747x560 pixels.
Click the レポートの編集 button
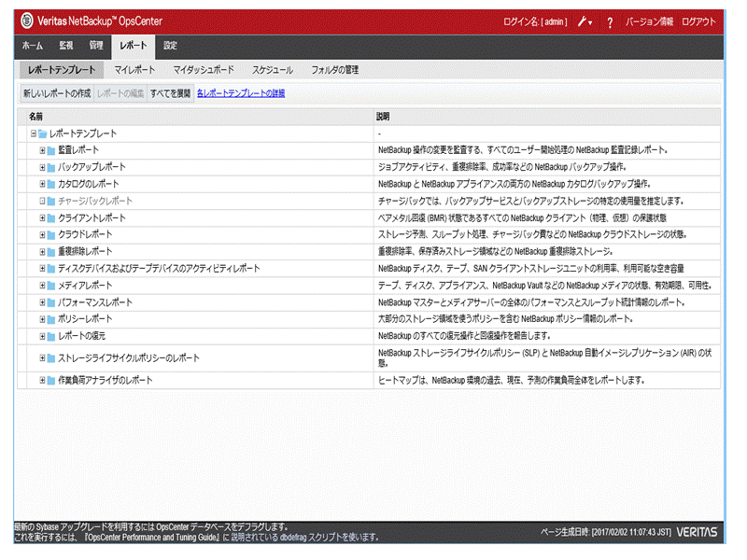[x=120, y=93]
